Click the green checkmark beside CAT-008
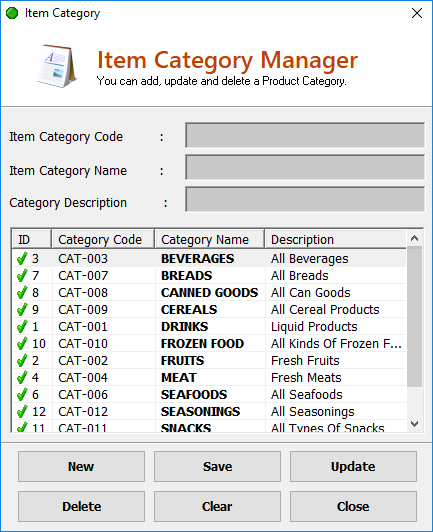 click(x=22, y=293)
